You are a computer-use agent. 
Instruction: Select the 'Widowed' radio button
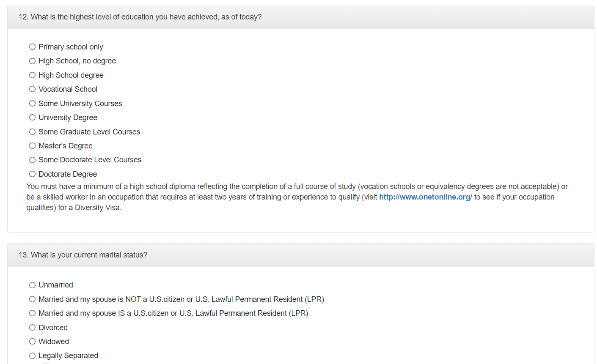click(32, 342)
